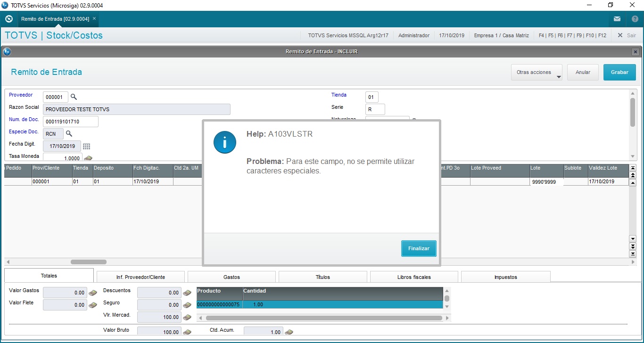Click items grid horizontal scroll left arrow
This screenshot has height=343, width=644.
pos(8,262)
